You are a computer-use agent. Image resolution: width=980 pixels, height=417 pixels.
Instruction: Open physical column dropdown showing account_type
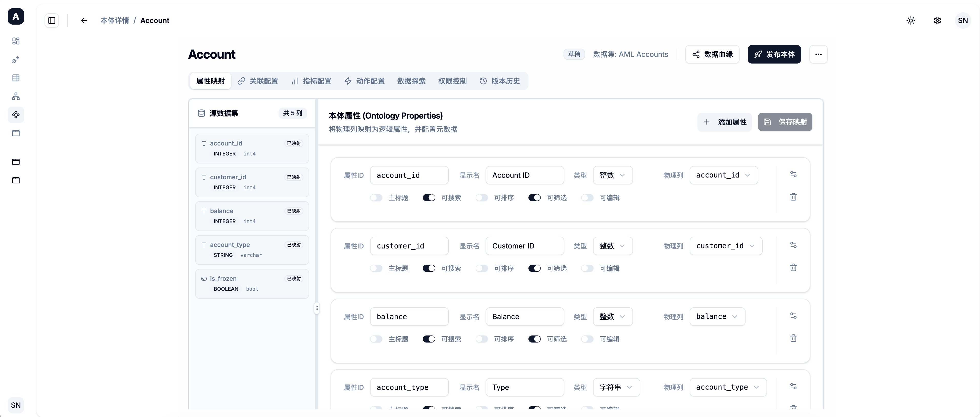(728, 387)
